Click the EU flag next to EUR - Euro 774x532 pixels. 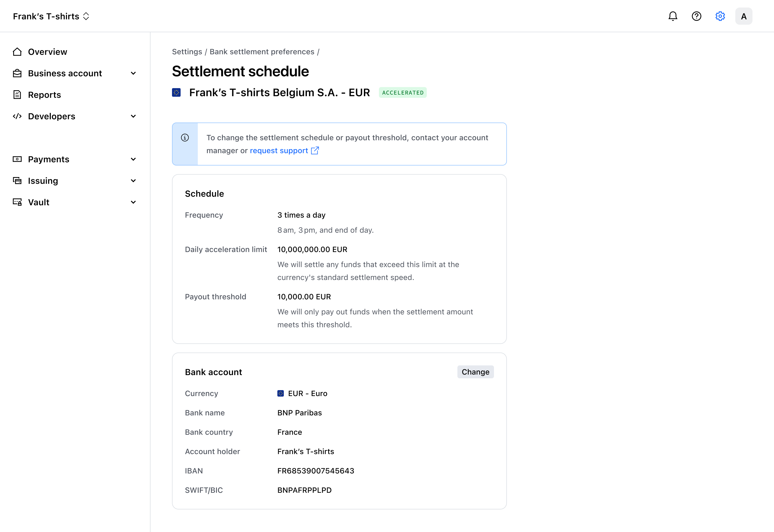point(281,393)
